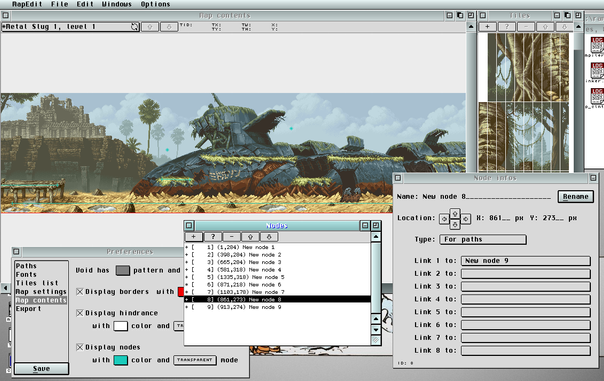The height and width of the screenshot is (381, 604).
Task: Open the Windows menu
Action: (116, 4)
